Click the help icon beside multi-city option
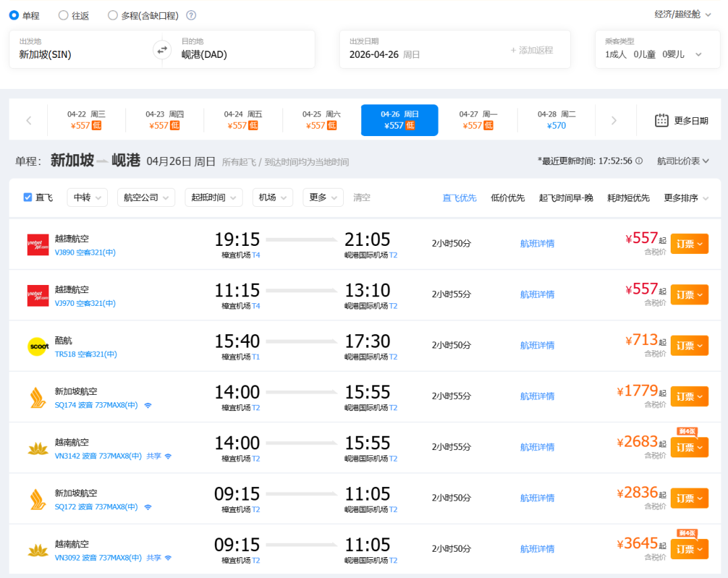Image resolution: width=728 pixels, height=578 pixels. [191, 15]
